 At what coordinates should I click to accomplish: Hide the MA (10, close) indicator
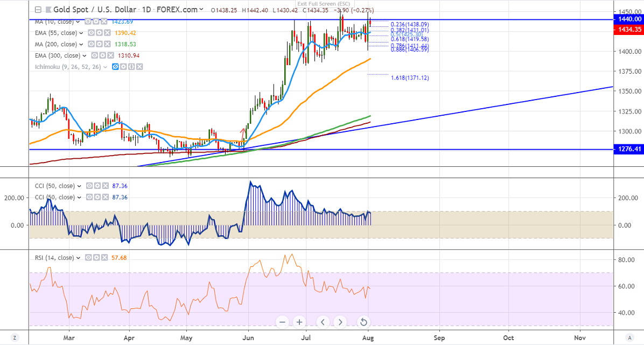(x=87, y=22)
